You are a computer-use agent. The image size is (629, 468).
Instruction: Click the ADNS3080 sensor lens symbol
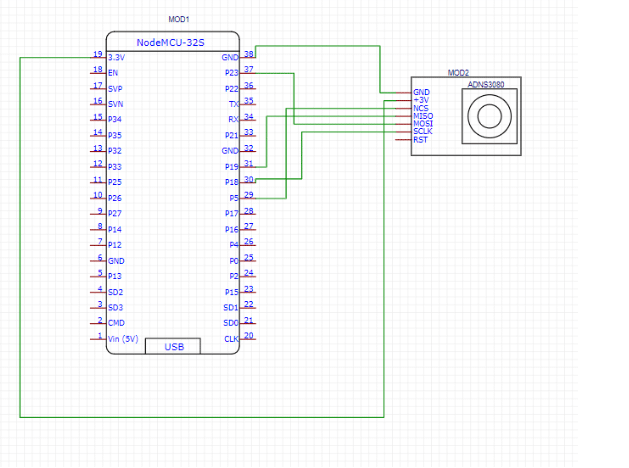[x=490, y=118]
